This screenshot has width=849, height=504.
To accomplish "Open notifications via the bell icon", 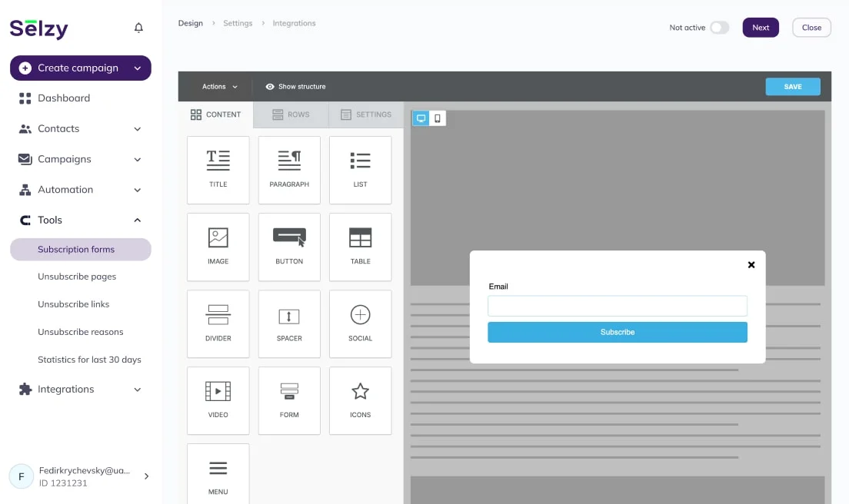I will coord(138,27).
